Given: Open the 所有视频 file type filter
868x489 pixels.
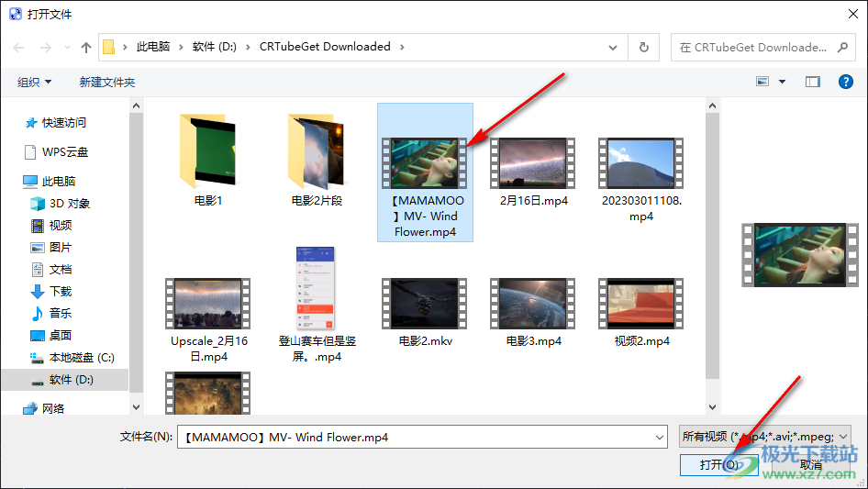Looking at the screenshot, I should click(x=765, y=437).
